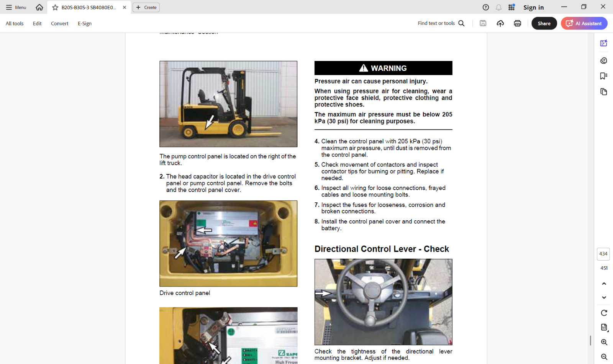Click the WARNING banner heading
The height and width of the screenshot is (364, 613).
(384, 68)
